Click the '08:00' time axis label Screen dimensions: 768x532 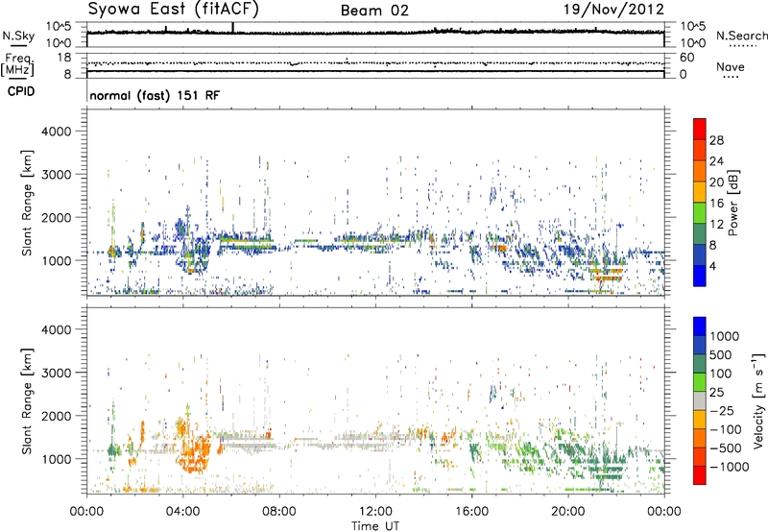coord(279,512)
